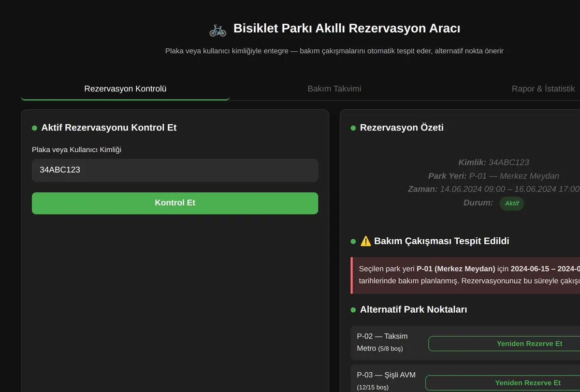The height and width of the screenshot is (392, 580).
Task: Click the subtitle about Plaka veya kullanıcı kimliğiyle entegre
Action: [x=334, y=51]
